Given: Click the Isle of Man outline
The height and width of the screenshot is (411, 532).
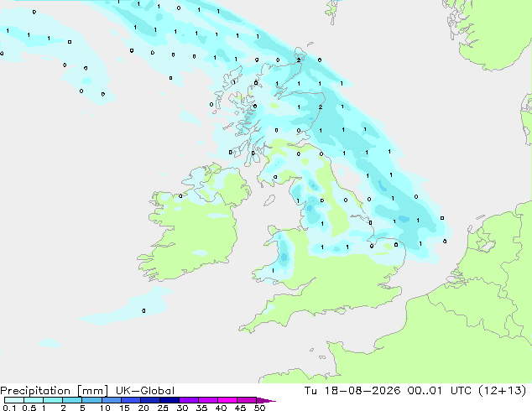Looking at the screenshot, I should click(269, 200).
